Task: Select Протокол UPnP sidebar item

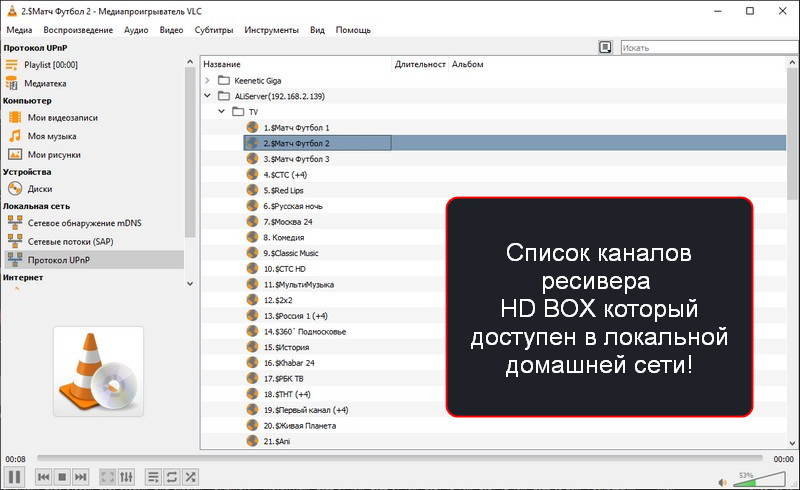Action: pos(94,260)
